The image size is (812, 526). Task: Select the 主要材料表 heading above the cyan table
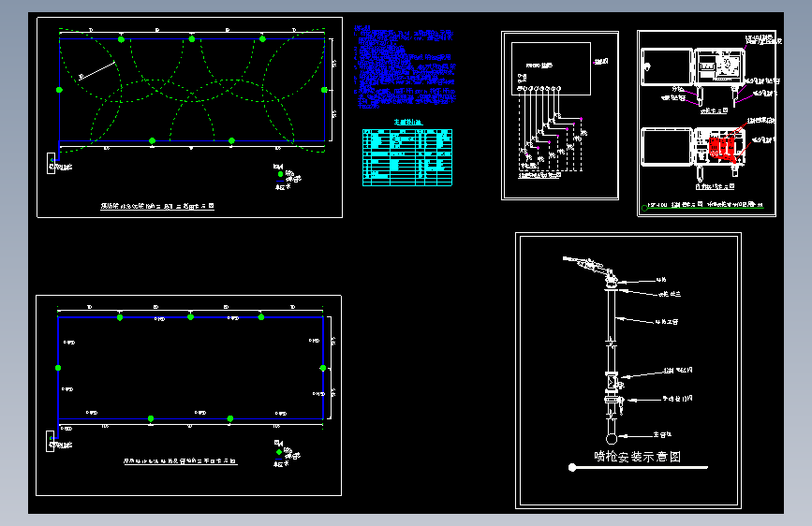pyautogui.click(x=408, y=123)
